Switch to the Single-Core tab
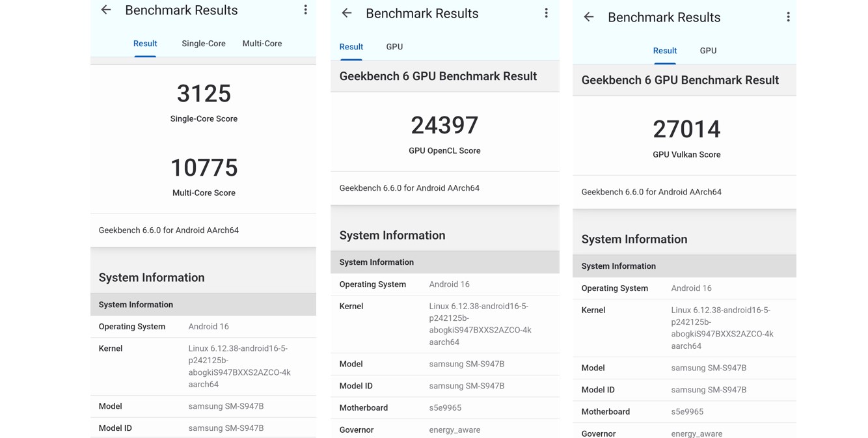Viewport: 868px width, 438px height. tap(204, 44)
